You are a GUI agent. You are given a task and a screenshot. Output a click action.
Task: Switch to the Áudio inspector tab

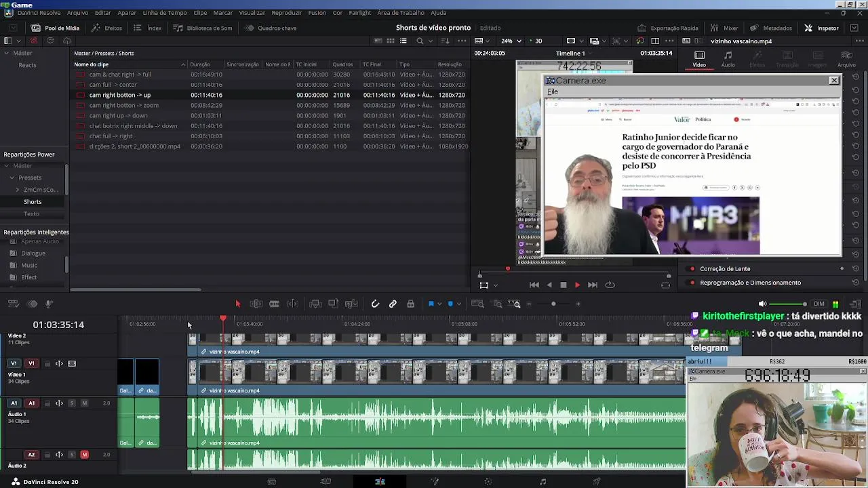point(728,60)
